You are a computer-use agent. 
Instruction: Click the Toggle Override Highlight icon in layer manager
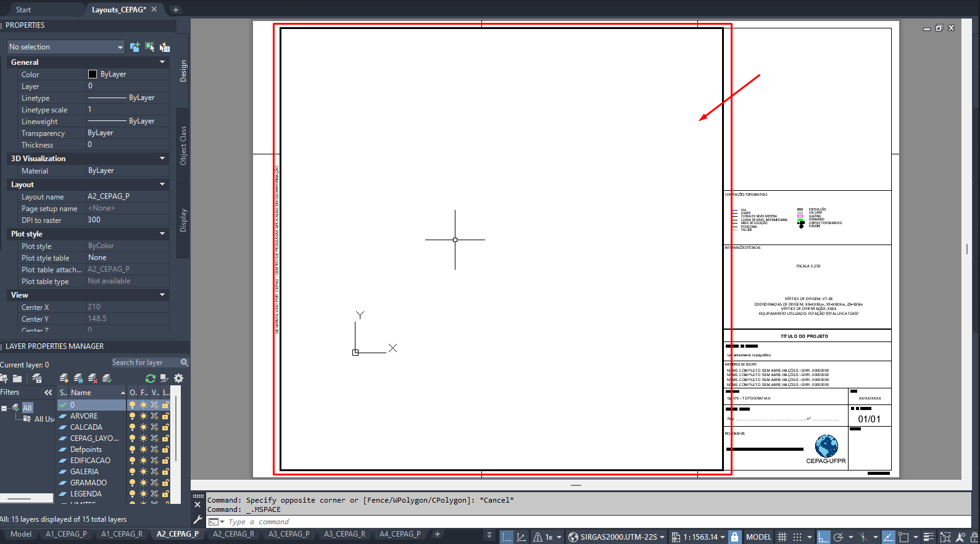164,378
